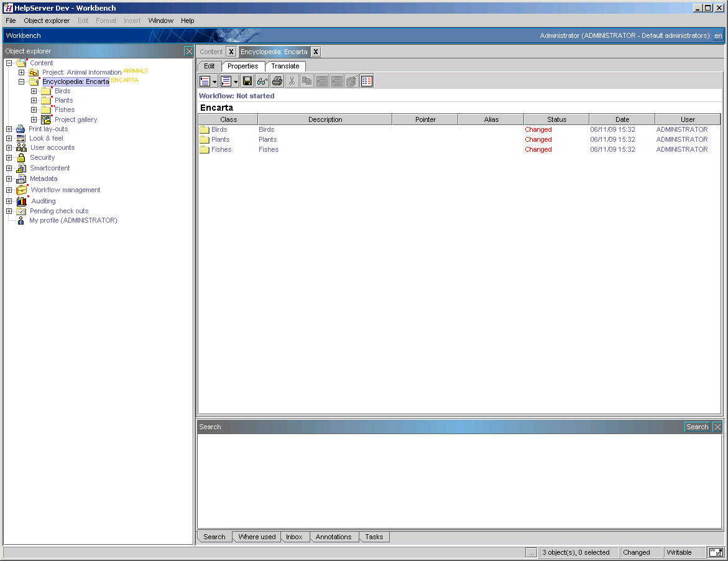This screenshot has height=561, width=728.
Task: Open the Annotations bottom tab
Action: tap(333, 537)
